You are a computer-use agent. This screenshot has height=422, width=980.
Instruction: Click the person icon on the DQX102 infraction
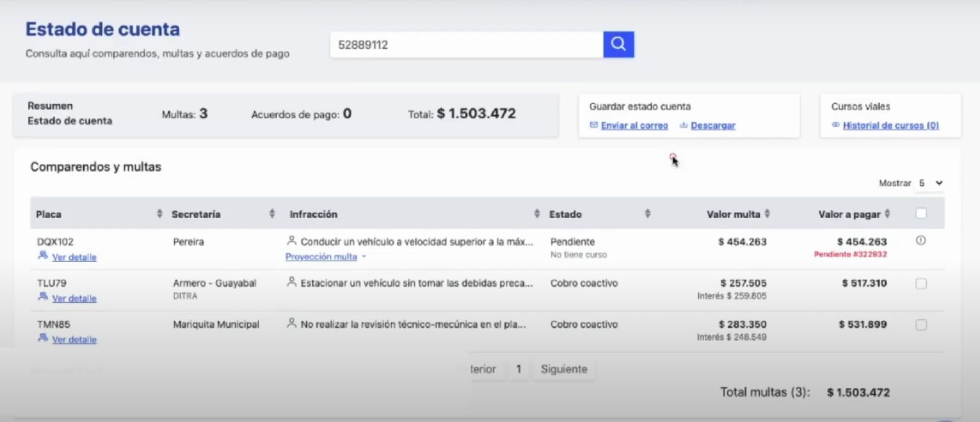point(291,241)
